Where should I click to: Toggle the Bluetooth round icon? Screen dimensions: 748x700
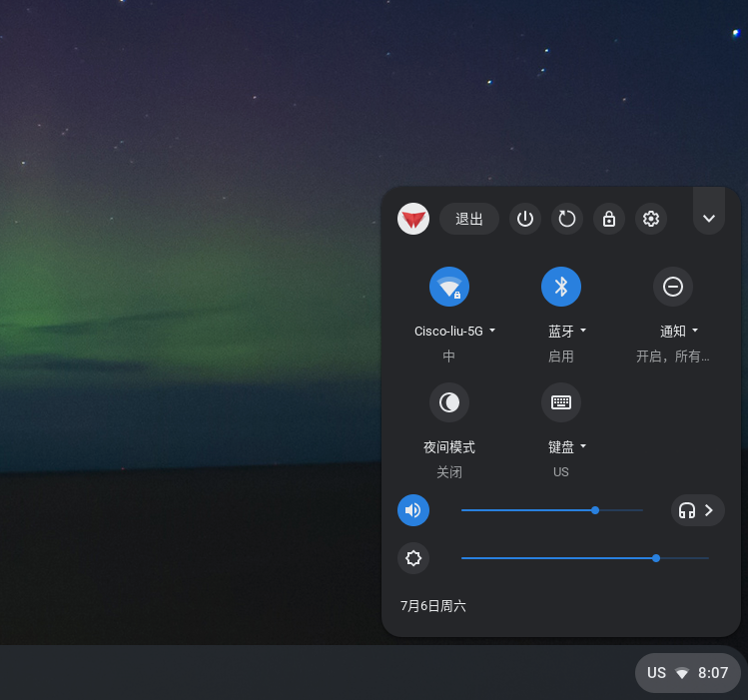(x=561, y=287)
